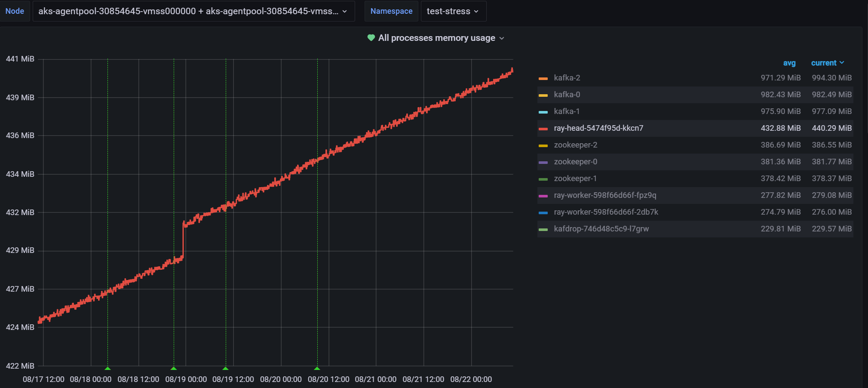Click the 08/22 00:00 x-axis label
This screenshot has height=388, width=868.
pos(471,379)
